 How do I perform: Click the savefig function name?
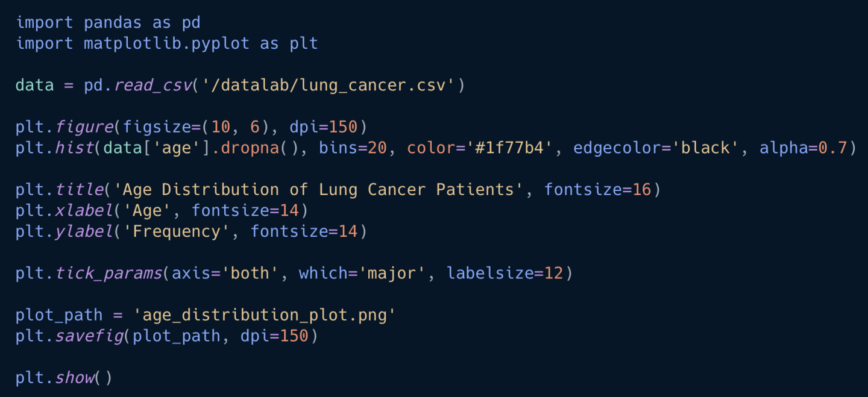point(89,336)
